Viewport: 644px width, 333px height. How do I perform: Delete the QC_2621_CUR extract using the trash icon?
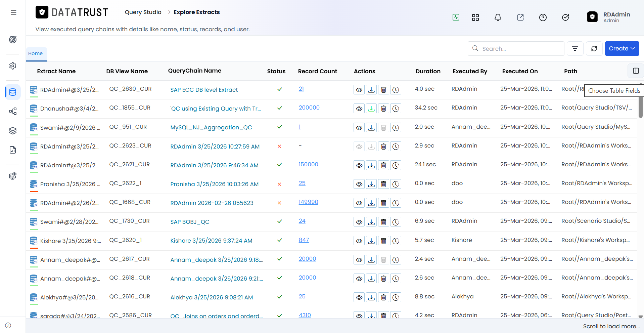coord(383,165)
